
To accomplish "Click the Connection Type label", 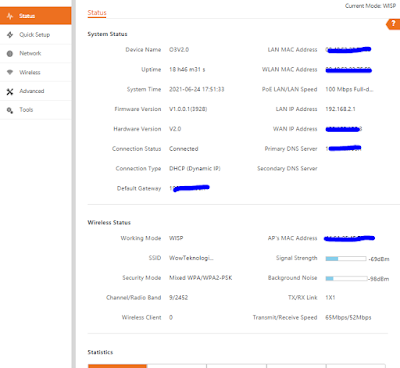I will (138, 168).
